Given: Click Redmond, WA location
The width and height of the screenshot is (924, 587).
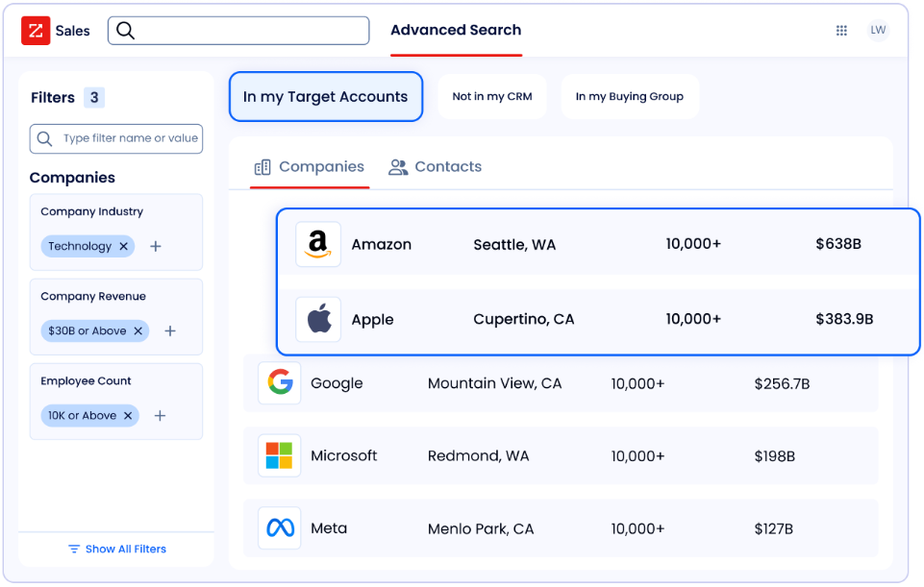Looking at the screenshot, I should click(478, 456).
